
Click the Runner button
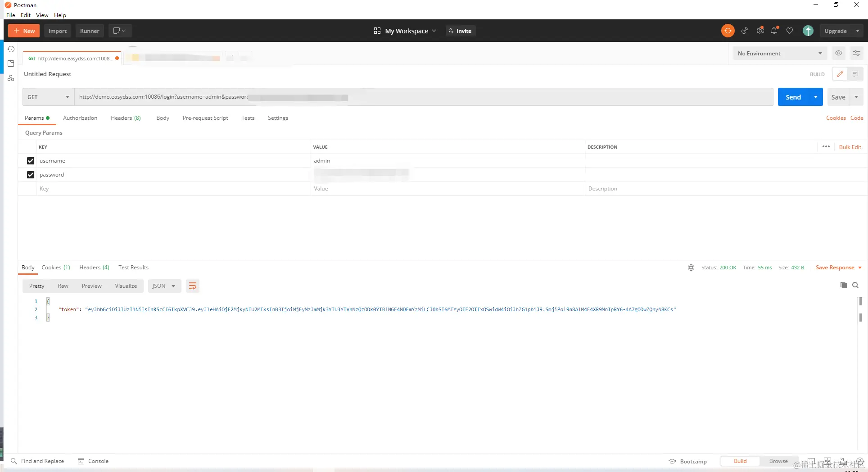(x=90, y=31)
